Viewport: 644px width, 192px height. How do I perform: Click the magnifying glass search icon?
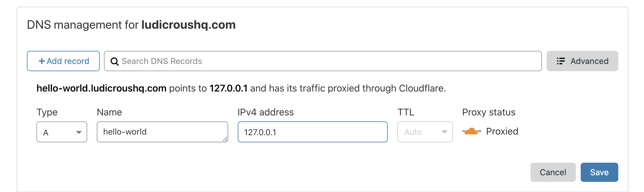pyautogui.click(x=114, y=61)
